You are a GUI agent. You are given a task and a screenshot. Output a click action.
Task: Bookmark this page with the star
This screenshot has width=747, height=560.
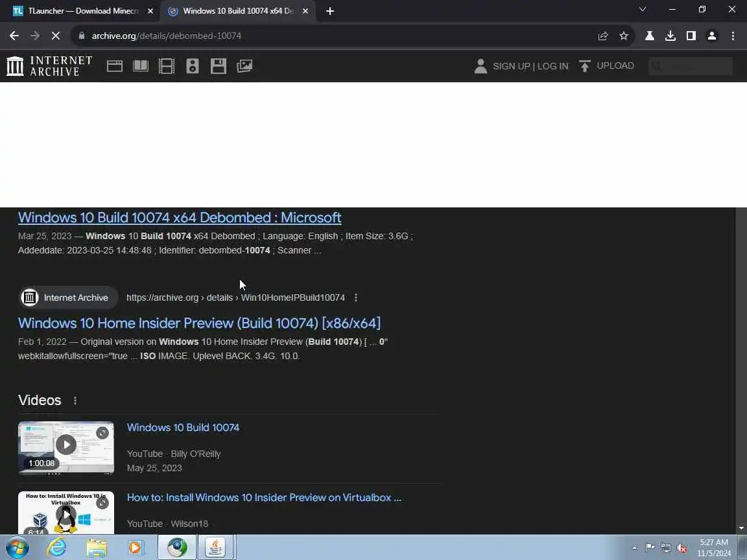pyautogui.click(x=624, y=36)
